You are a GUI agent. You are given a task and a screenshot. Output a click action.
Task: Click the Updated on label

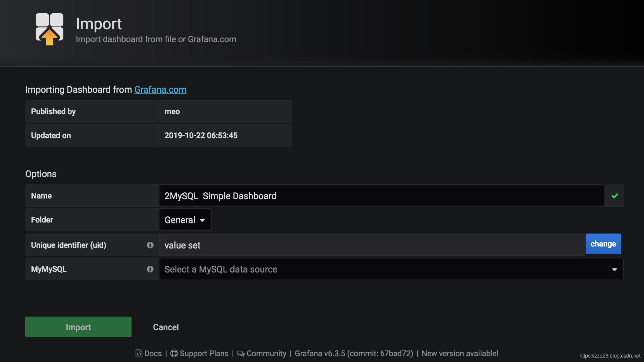point(51,136)
